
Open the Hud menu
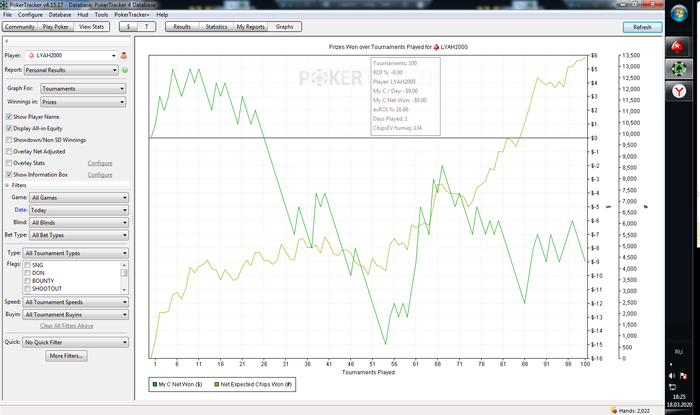point(83,15)
